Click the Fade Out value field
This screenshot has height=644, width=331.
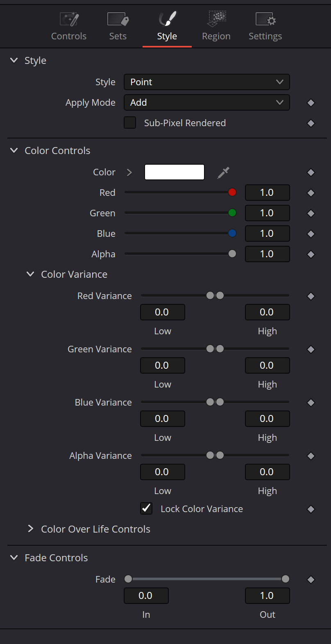(268, 596)
